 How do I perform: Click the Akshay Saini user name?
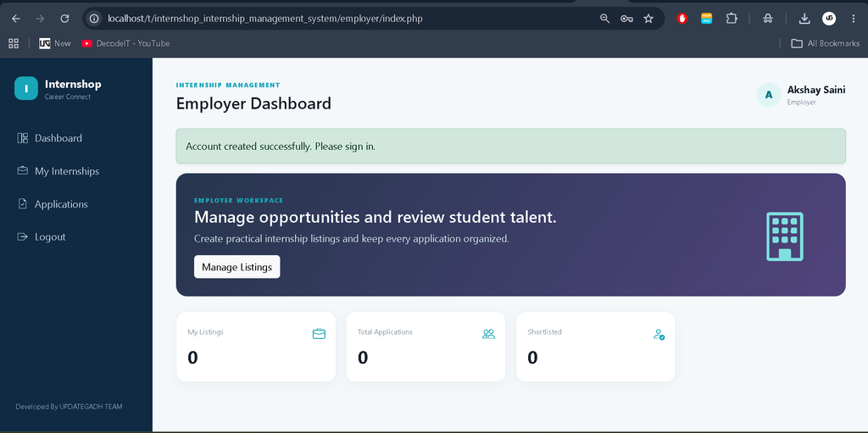pyautogui.click(x=816, y=90)
